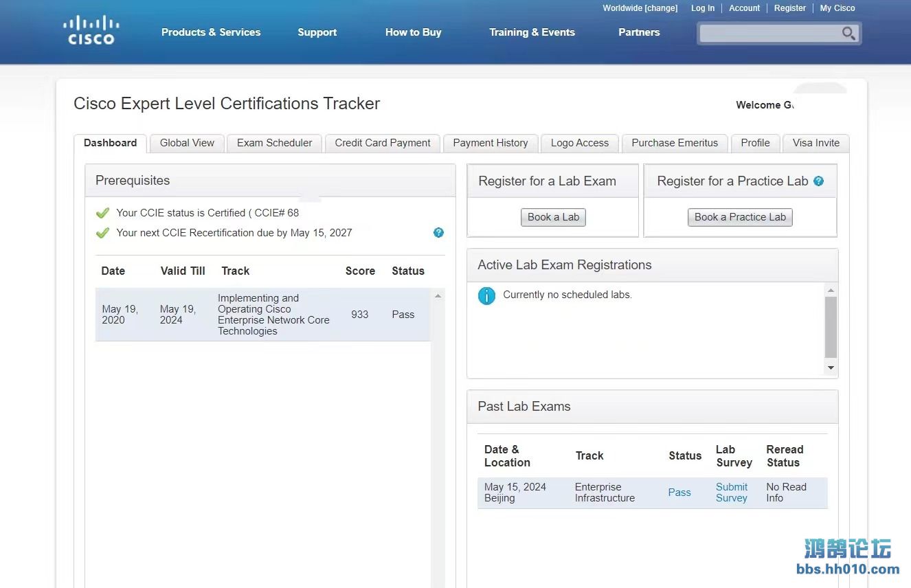Select Implementing and Operating Cisco Enterprise row
Viewport: 911px width, 588px height.
coord(262,315)
